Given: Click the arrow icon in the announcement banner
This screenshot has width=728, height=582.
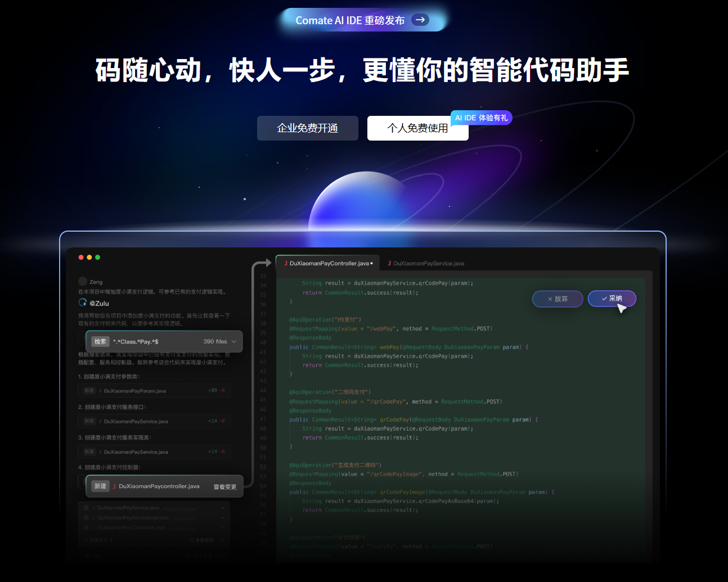Looking at the screenshot, I should [x=420, y=20].
